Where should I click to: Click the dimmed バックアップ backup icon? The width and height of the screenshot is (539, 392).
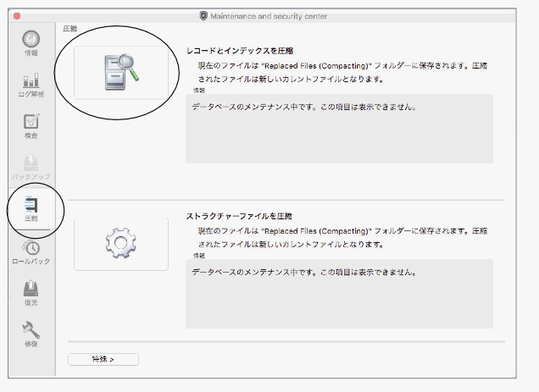click(31, 166)
